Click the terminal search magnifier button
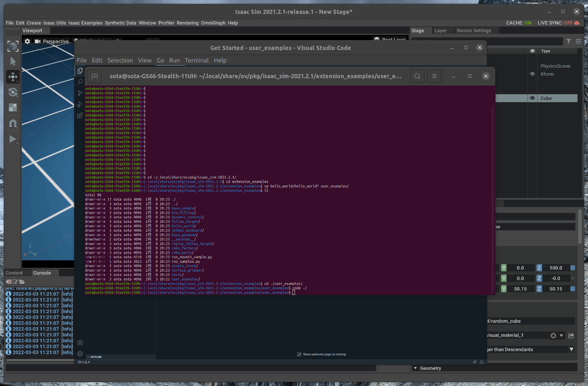 click(417, 76)
